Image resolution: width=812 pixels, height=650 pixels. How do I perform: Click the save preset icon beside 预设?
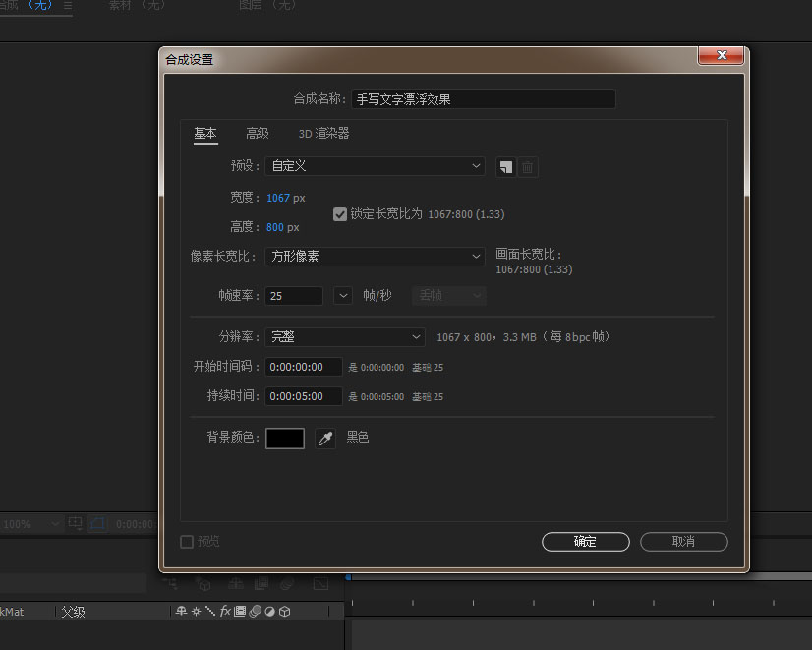[506, 167]
